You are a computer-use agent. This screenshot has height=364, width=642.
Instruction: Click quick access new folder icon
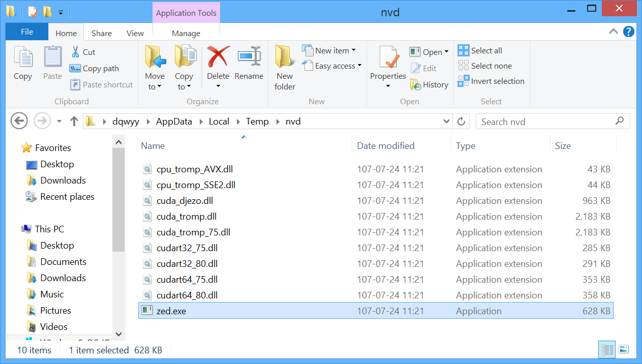[47, 11]
